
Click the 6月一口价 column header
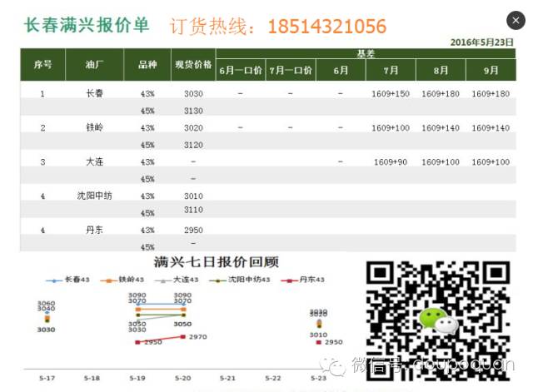[x=241, y=70]
